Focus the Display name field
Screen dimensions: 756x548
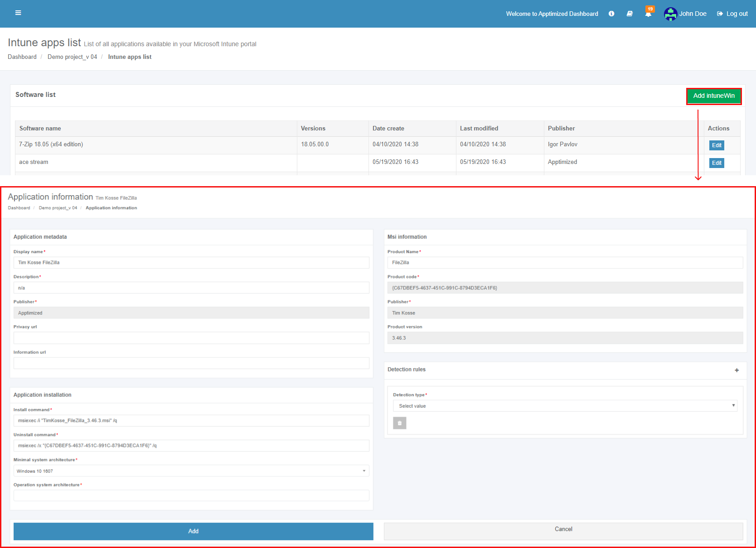click(x=191, y=263)
